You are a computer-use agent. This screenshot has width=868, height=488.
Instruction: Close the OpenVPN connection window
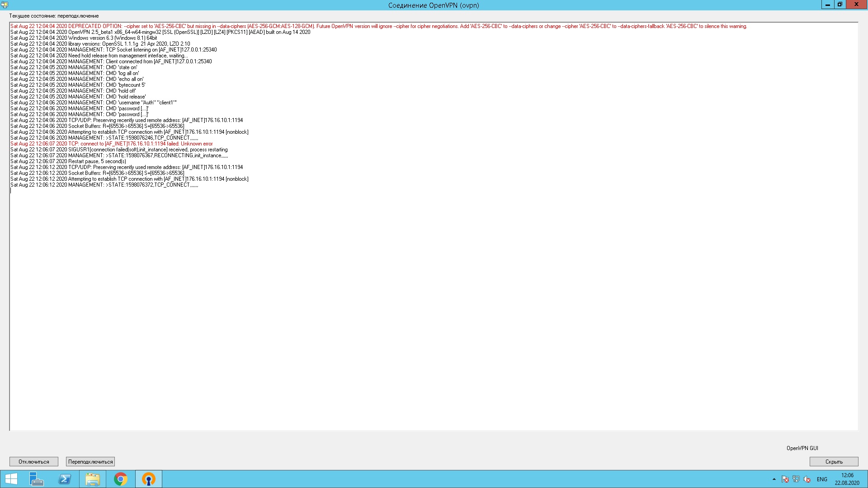(856, 5)
